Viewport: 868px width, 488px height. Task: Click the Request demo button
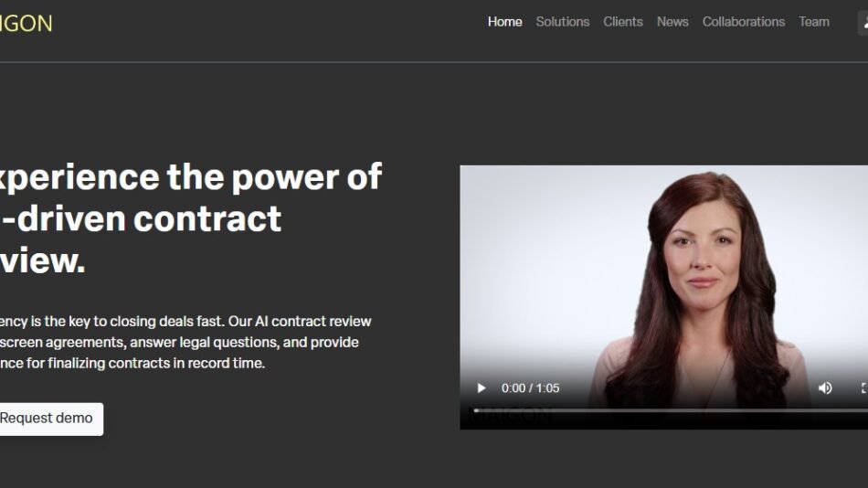(50, 419)
